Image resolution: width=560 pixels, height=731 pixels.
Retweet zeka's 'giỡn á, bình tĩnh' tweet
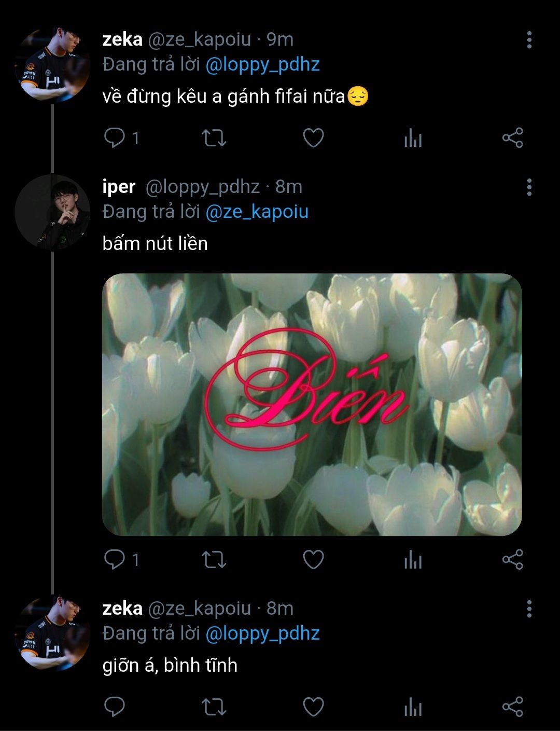pos(214,707)
